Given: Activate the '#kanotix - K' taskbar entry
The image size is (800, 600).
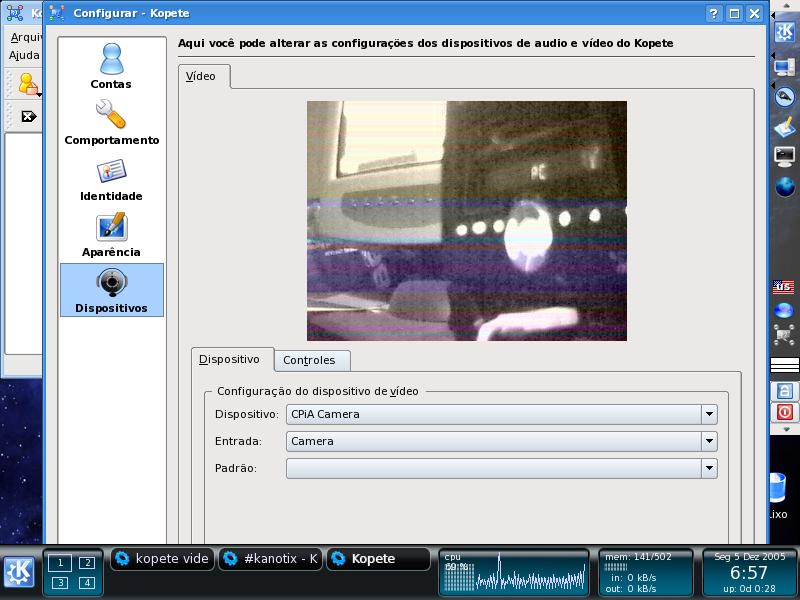Looking at the screenshot, I should pyautogui.click(x=271, y=559).
